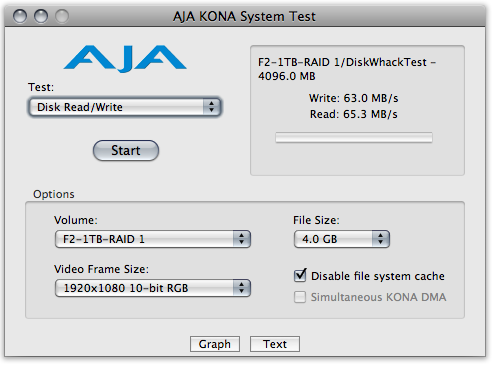This screenshot has width=496, height=368.
Task: Open the Video Frame Size dropdown
Action: (x=153, y=288)
